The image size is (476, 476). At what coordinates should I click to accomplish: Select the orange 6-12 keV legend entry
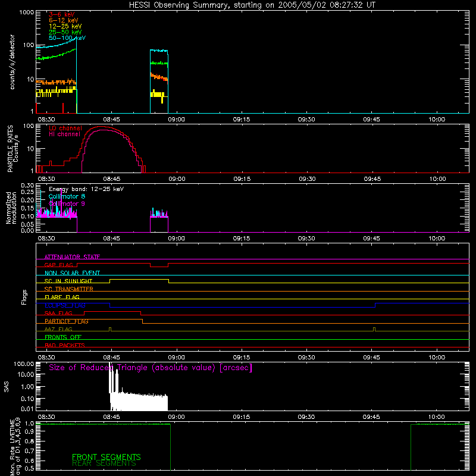coord(64,20)
